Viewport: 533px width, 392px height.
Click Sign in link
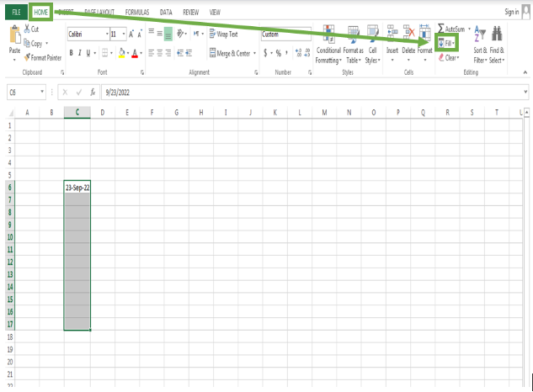coord(512,12)
